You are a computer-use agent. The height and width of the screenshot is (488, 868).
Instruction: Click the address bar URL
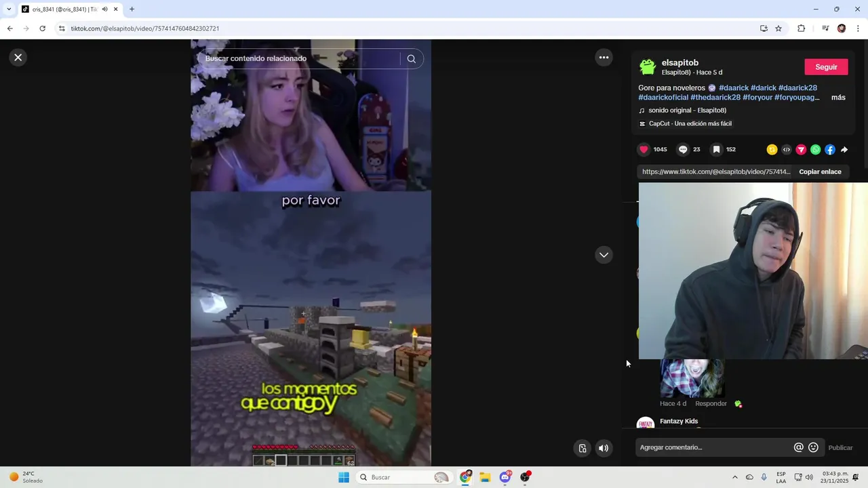144,28
